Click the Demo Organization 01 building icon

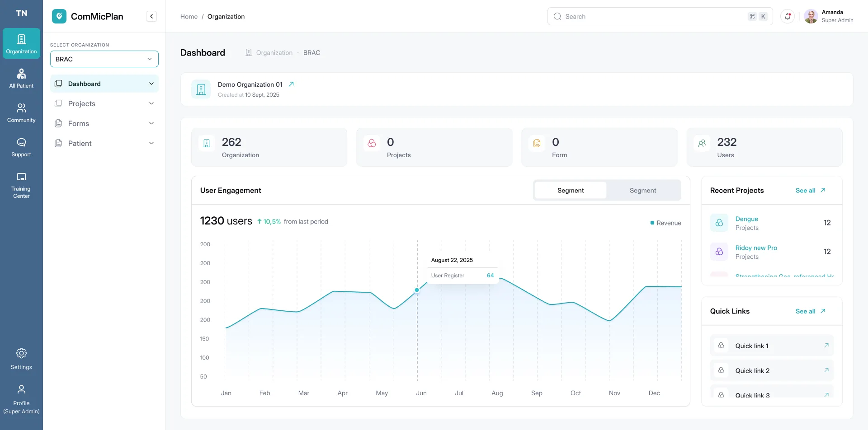point(201,89)
